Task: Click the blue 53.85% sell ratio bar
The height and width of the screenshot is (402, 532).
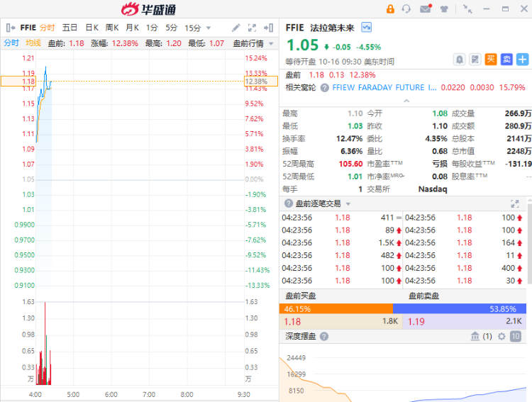Action: (x=460, y=308)
